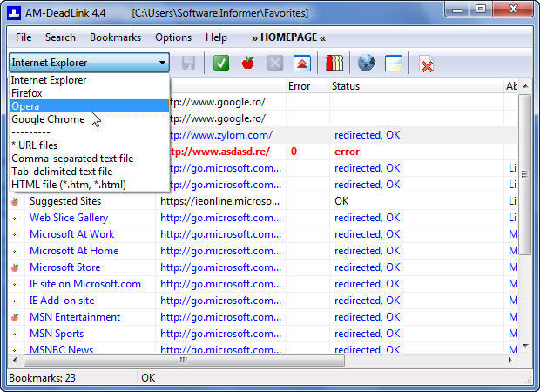Click the grayed-out save floppy icon
Image resolution: width=540 pixels, height=392 pixels.
click(188, 64)
